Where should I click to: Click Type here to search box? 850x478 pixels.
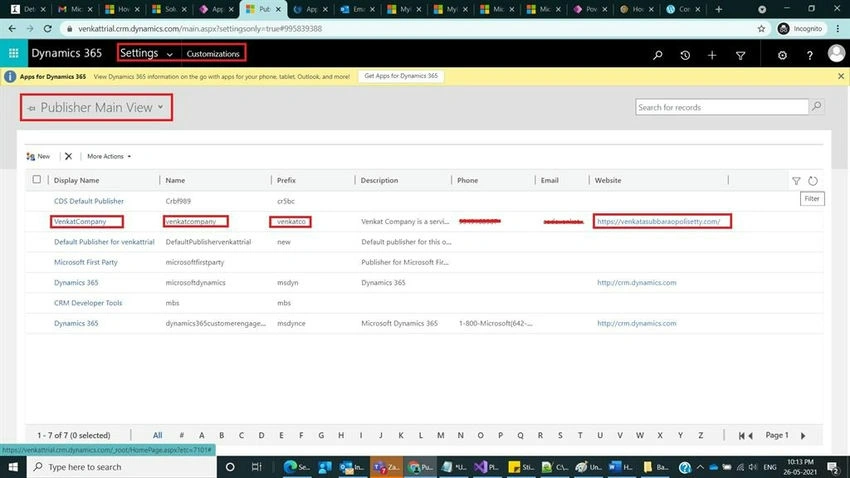pyautogui.click(x=121, y=467)
